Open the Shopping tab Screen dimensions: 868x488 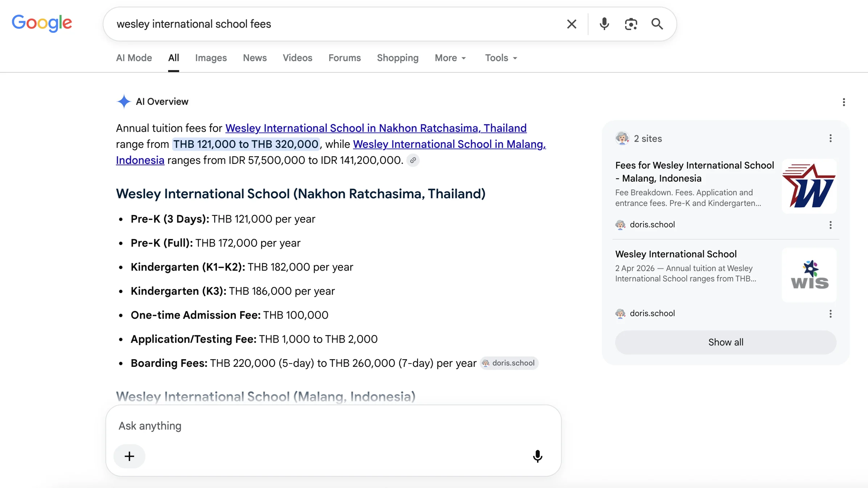click(398, 58)
